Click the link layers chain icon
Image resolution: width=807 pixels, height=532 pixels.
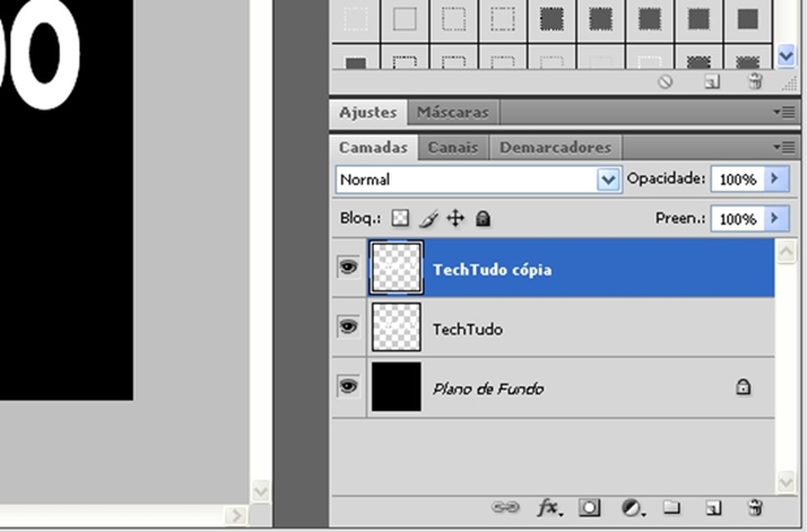[505, 508]
